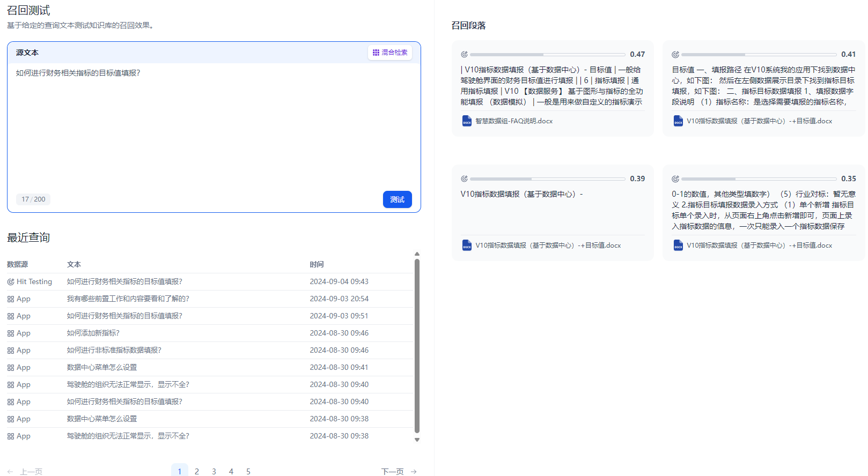Click the docx file icon on the 0.39 card

pos(467,246)
